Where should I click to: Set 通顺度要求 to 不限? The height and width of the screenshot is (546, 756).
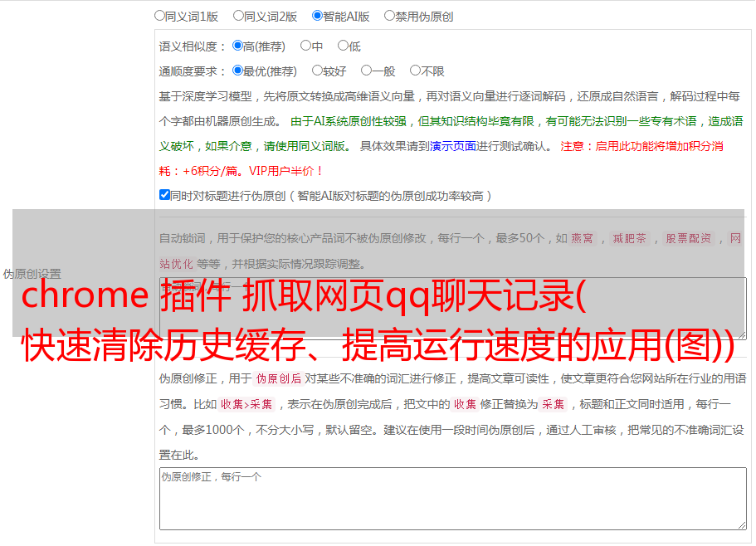coord(415,71)
